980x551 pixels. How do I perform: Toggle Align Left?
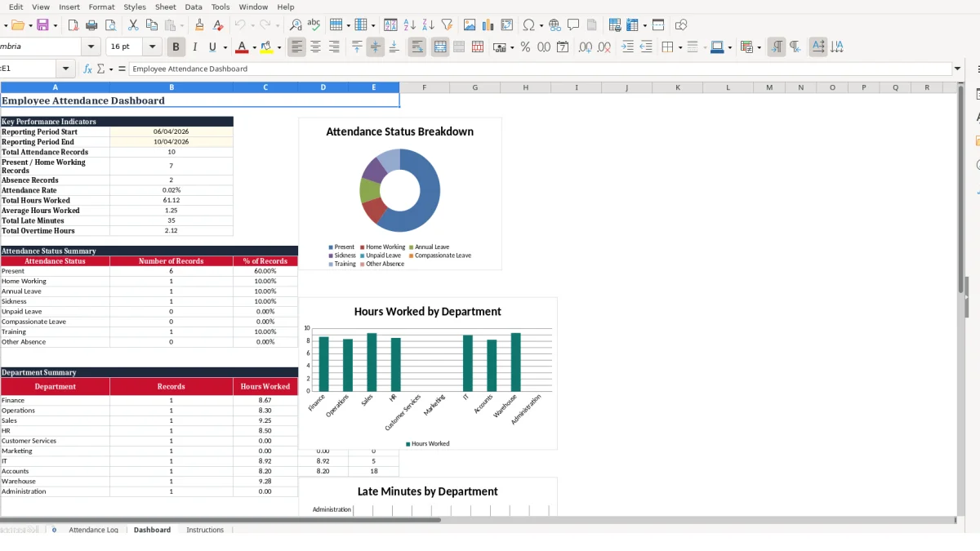(296, 47)
